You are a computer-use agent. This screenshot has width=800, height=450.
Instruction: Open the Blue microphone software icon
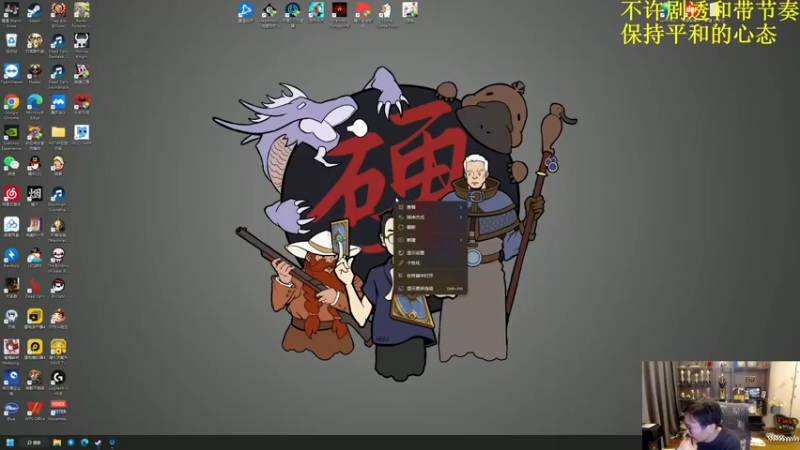tap(11, 411)
